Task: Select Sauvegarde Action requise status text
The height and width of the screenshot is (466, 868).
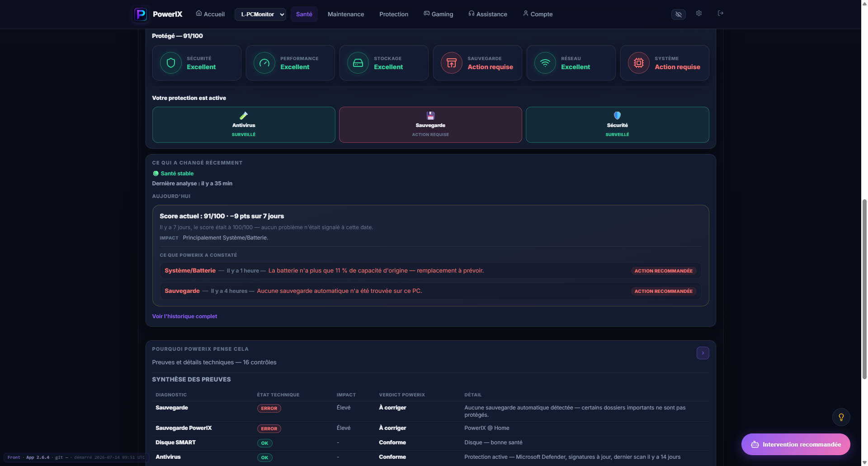Action: tap(490, 67)
